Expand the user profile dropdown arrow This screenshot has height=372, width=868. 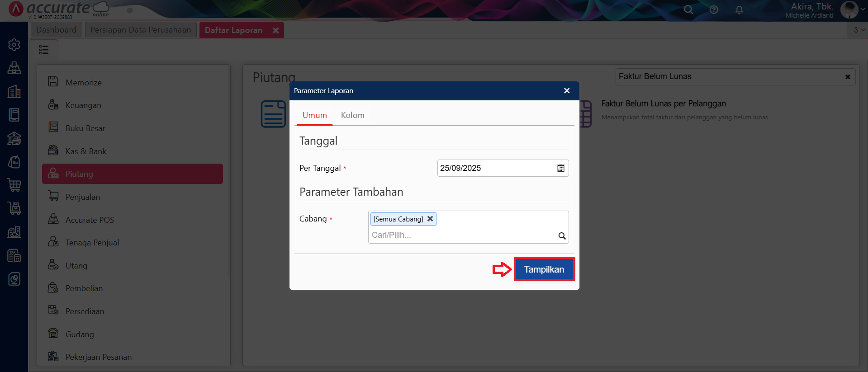click(863, 9)
